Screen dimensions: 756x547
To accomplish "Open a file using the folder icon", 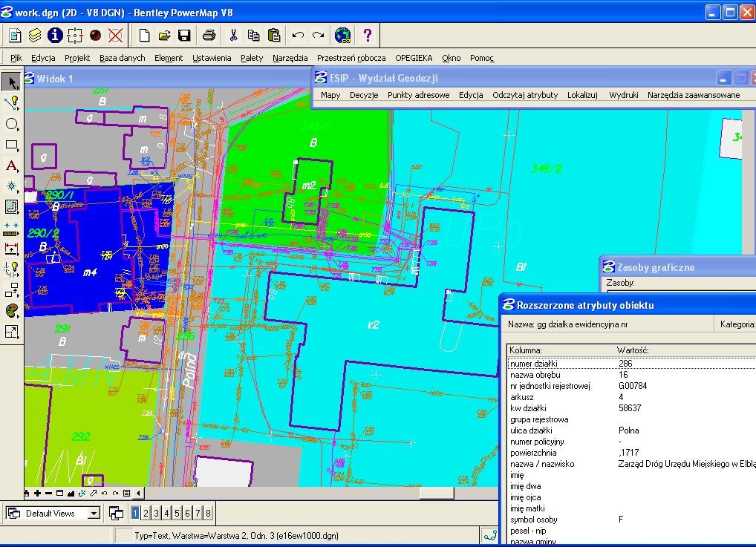I will point(164,35).
